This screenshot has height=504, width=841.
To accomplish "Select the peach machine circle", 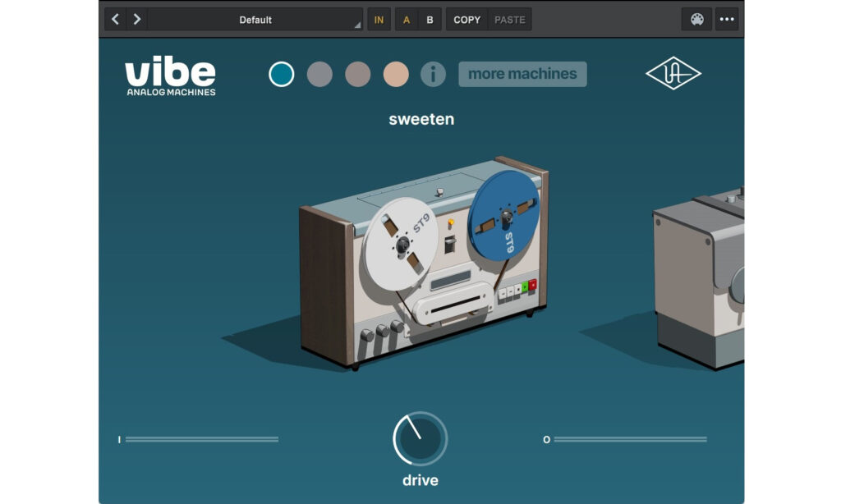I will pos(396,75).
